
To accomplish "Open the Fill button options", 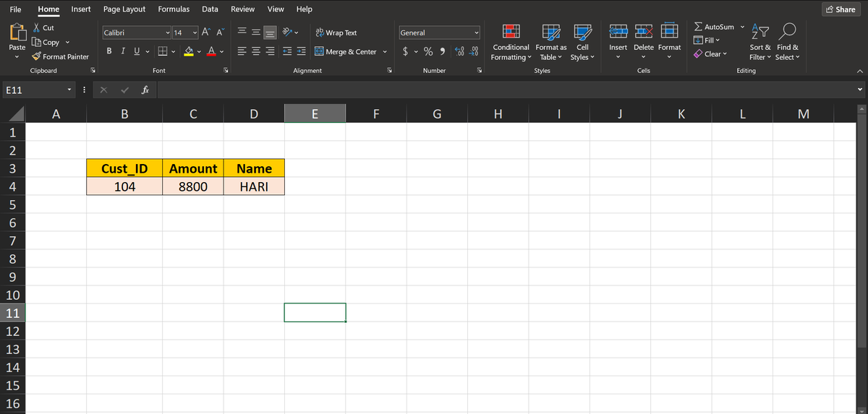I will 707,40.
